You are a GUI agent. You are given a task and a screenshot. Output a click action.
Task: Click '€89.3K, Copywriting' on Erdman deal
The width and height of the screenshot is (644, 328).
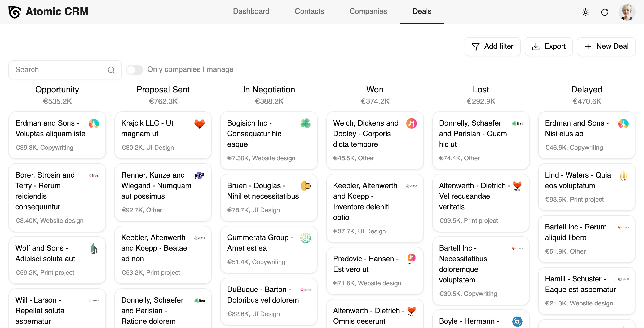click(x=44, y=148)
